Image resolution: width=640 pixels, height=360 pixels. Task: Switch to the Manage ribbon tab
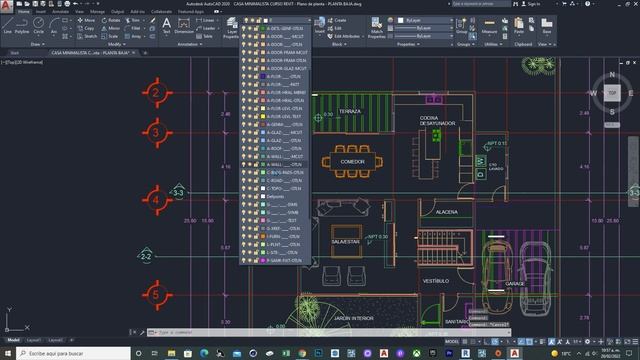(x=97, y=12)
